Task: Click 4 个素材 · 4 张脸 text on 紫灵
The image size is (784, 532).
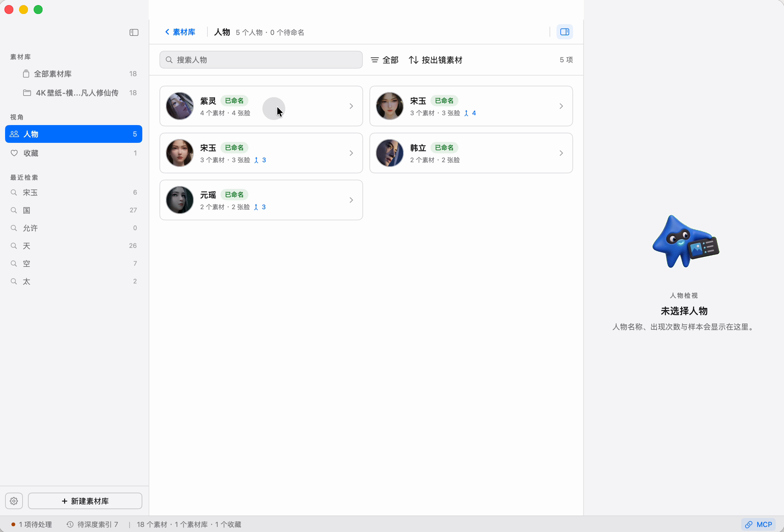Action: [225, 113]
